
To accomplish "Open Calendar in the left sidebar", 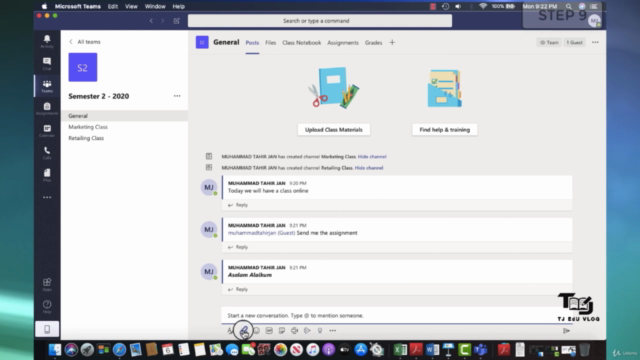I will pyautogui.click(x=47, y=131).
